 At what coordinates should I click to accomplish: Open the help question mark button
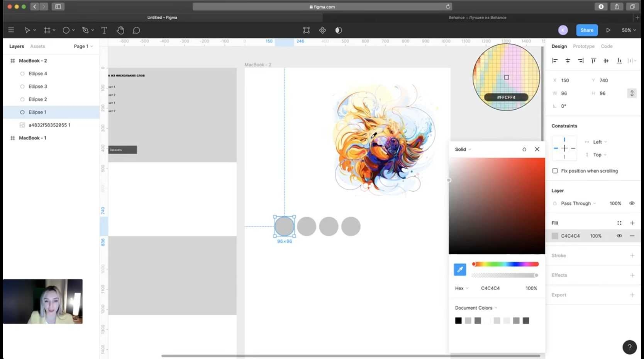630,347
